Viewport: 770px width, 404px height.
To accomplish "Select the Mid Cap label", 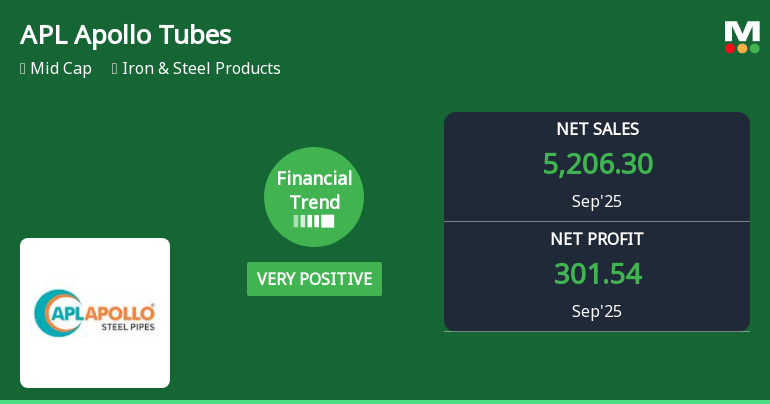I will click(63, 69).
